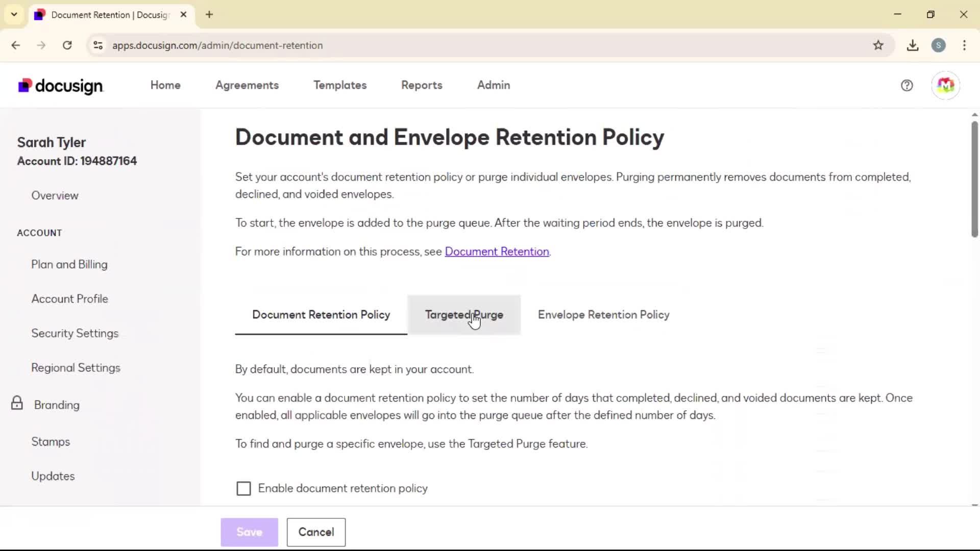Enable document retention policy checkbox

tap(244, 488)
